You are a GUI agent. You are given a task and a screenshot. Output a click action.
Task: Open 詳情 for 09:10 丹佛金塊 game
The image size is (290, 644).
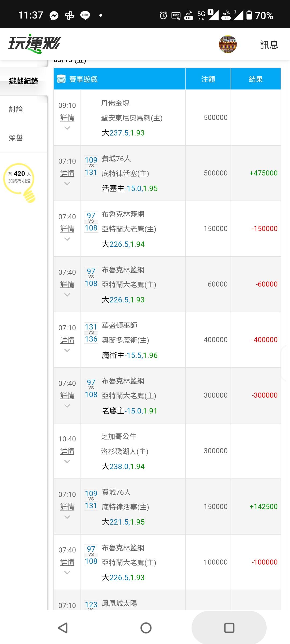tap(67, 118)
